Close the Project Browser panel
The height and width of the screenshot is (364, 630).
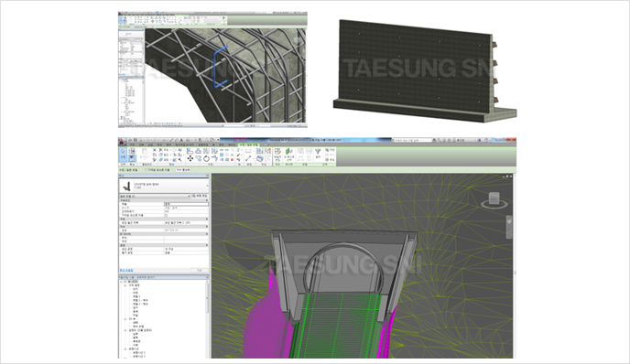tap(207, 277)
